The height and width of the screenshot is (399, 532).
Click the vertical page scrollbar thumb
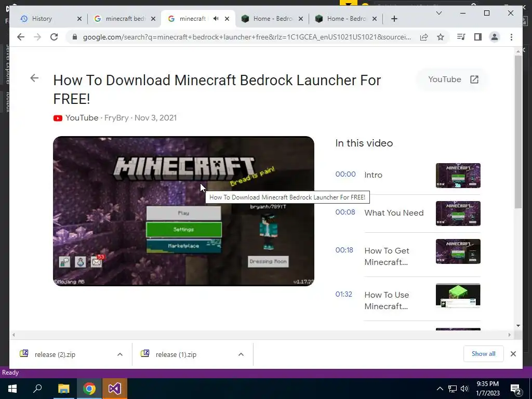pos(518,131)
